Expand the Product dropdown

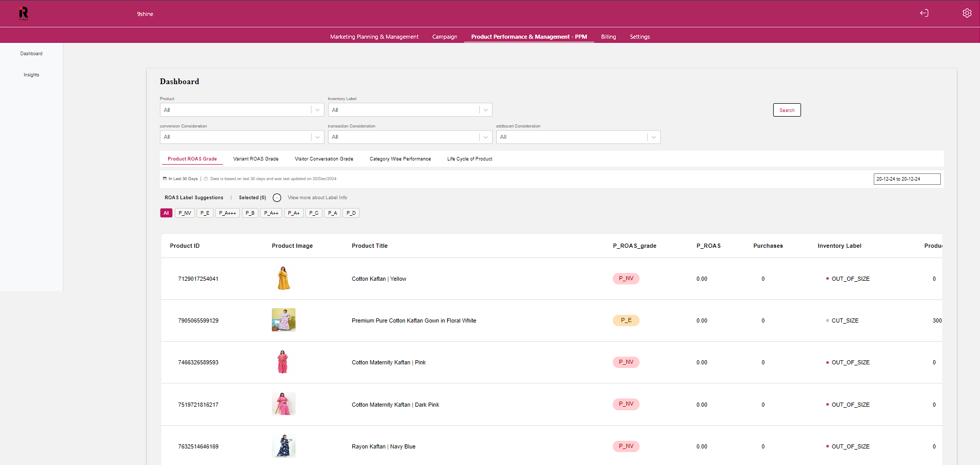[x=242, y=110]
